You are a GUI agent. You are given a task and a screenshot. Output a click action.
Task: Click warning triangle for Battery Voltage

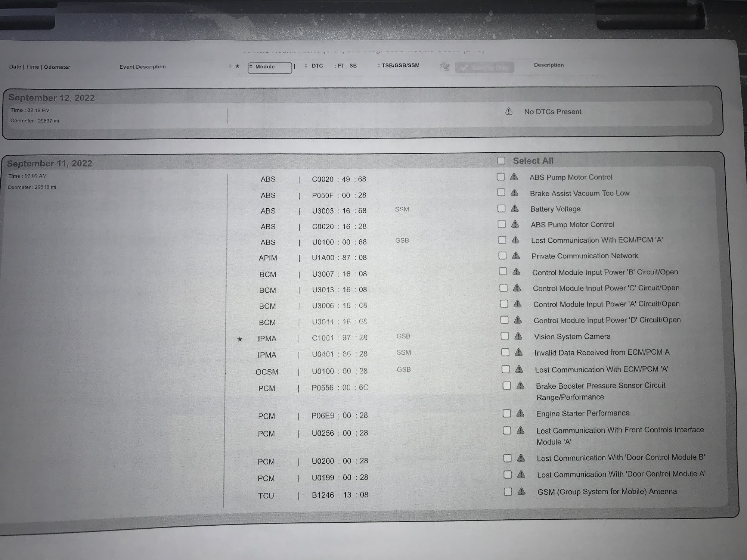[515, 209]
